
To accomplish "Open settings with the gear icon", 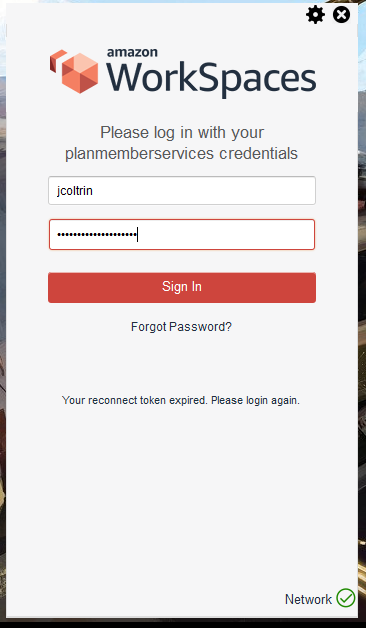I will pos(315,15).
